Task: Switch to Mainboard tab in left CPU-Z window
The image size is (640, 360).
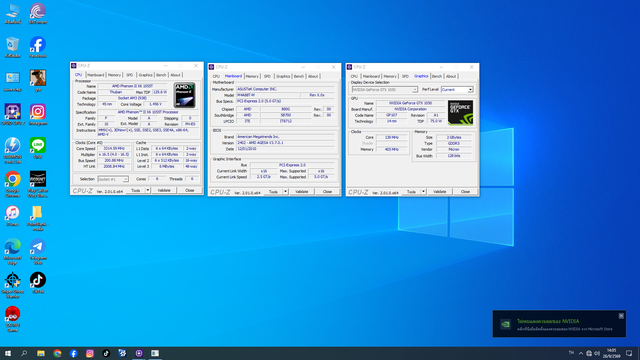Action: click(x=96, y=75)
